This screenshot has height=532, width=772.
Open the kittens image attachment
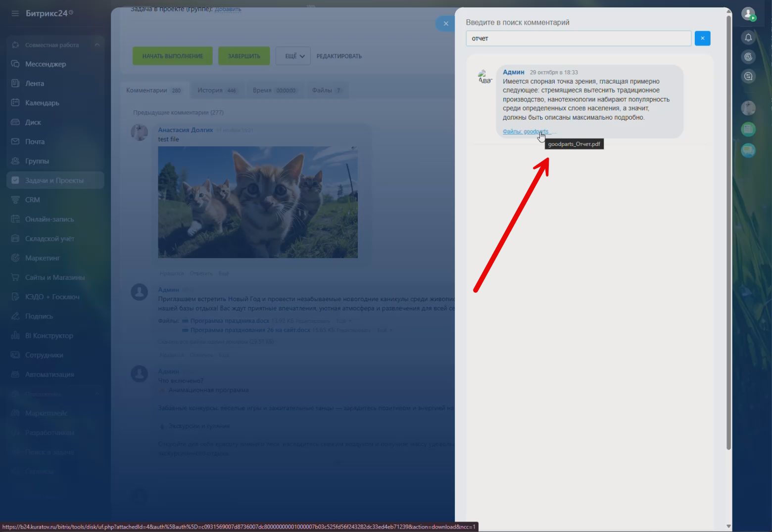[258, 202]
